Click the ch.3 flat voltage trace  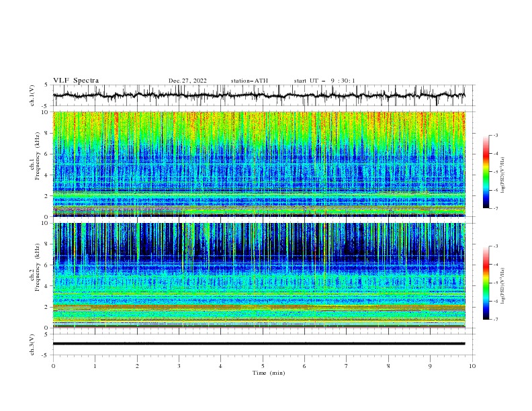[259, 344]
